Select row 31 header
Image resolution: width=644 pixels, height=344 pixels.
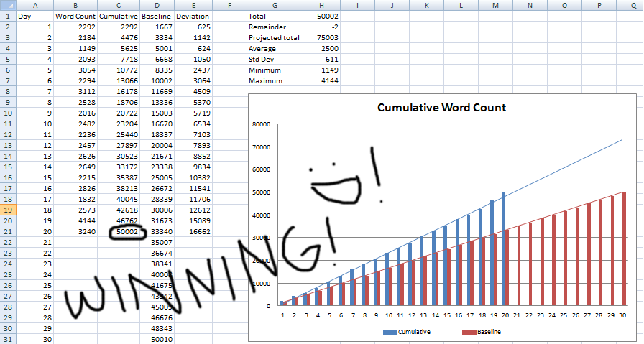tap(8, 339)
